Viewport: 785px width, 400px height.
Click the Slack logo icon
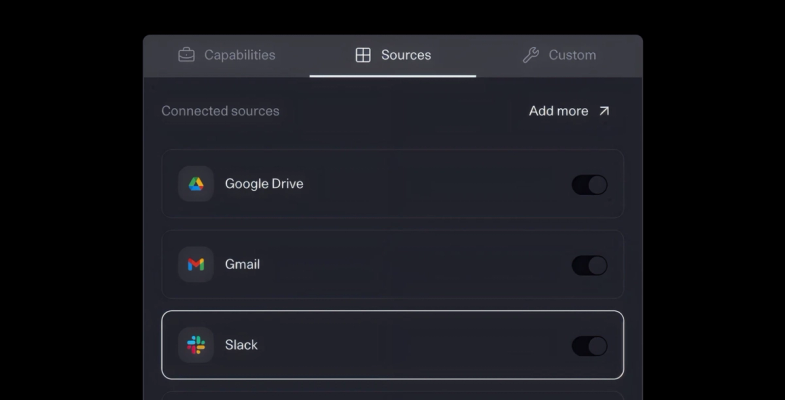[x=196, y=345]
